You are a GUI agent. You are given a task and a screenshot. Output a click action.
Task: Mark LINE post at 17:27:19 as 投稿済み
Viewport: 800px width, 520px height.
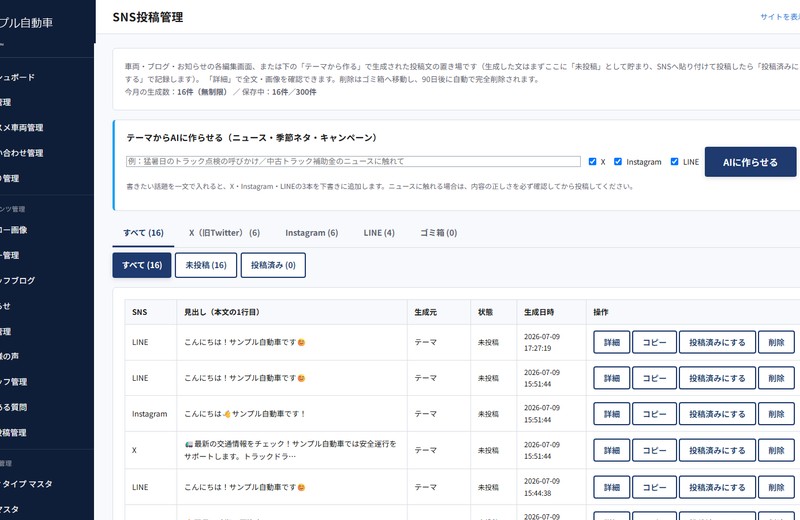click(717, 342)
